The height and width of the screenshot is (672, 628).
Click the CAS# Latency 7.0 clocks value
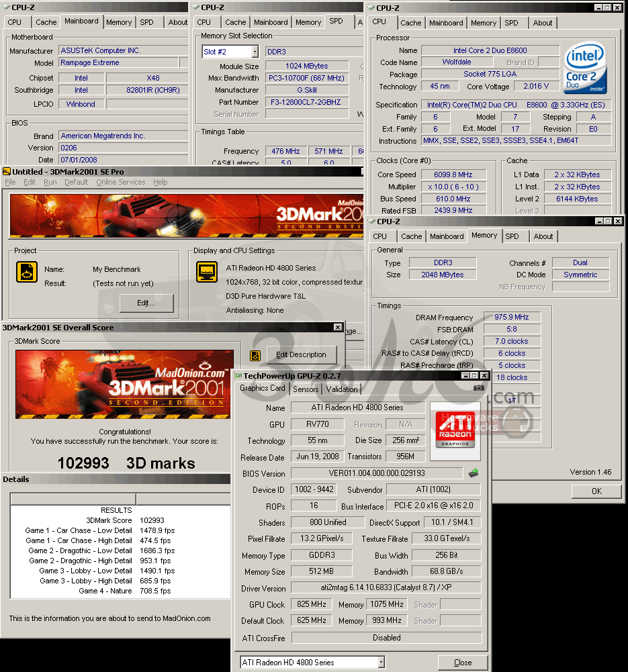click(512, 341)
